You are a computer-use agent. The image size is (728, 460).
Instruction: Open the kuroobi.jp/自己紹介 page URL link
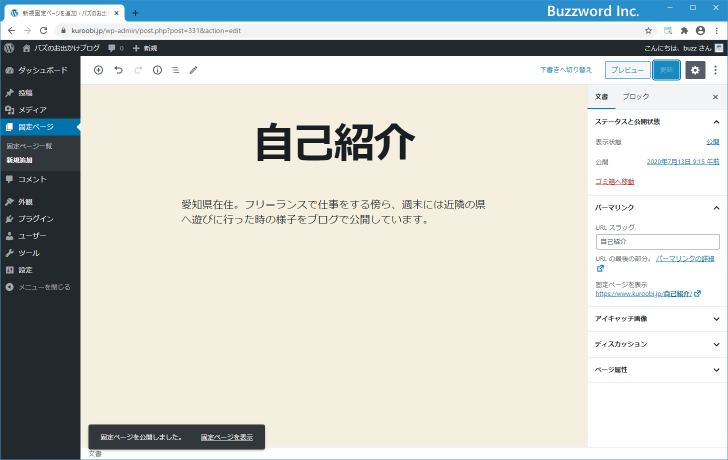click(644, 294)
